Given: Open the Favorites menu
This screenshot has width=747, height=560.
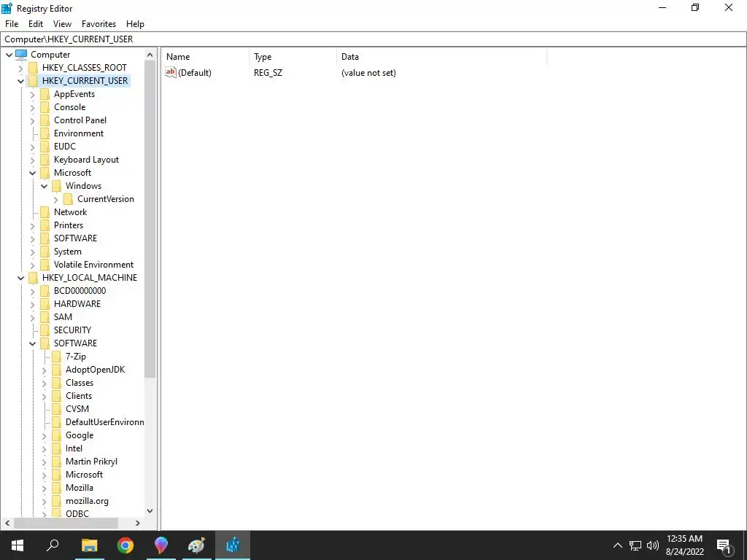Looking at the screenshot, I should (x=98, y=24).
